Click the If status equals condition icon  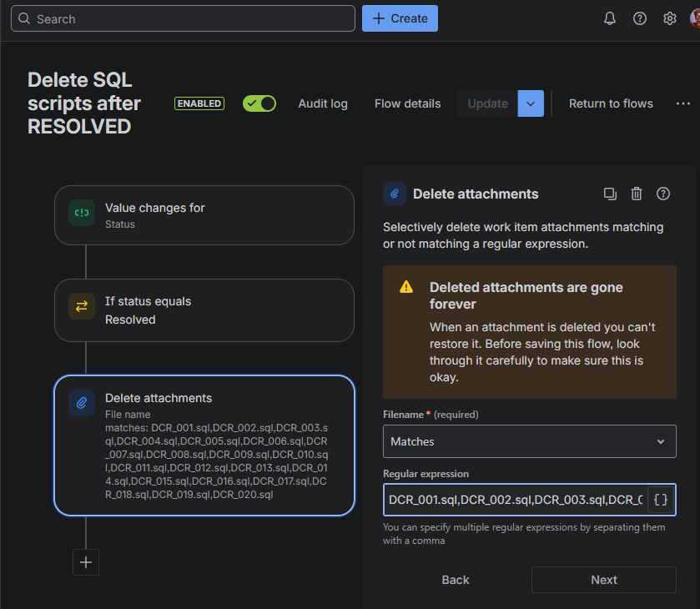pyautogui.click(x=82, y=306)
